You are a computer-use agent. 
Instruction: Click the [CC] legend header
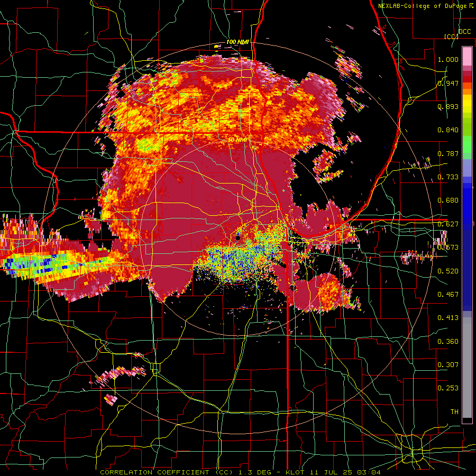(x=451, y=36)
